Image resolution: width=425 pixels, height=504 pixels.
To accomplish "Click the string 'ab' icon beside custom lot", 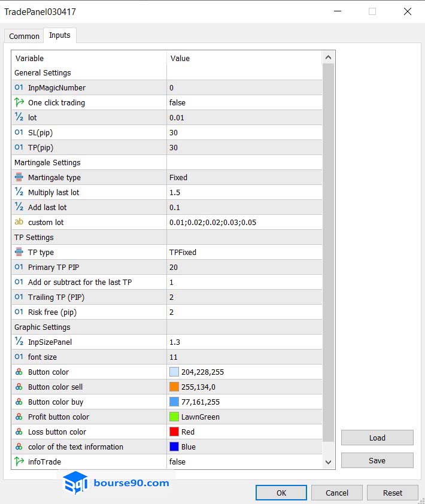I will click(x=19, y=223).
